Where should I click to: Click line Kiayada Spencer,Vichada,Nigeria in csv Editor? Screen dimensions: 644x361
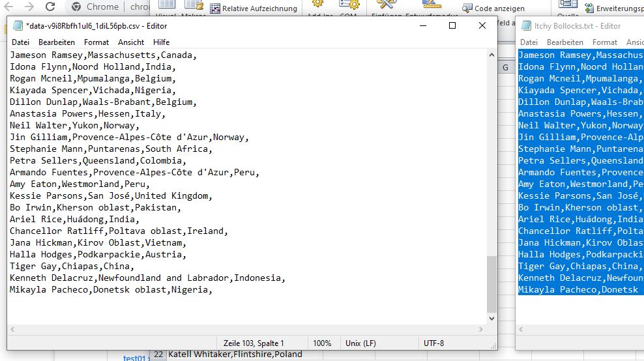click(x=93, y=90)
